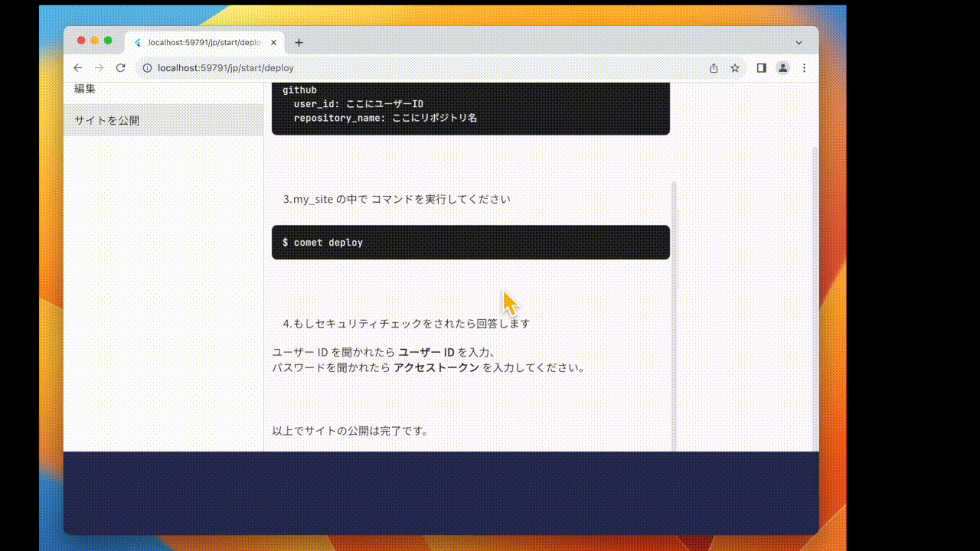This screenshot has width=980, height=551.
Task: Reload the current page
Action: pos(120,68)
